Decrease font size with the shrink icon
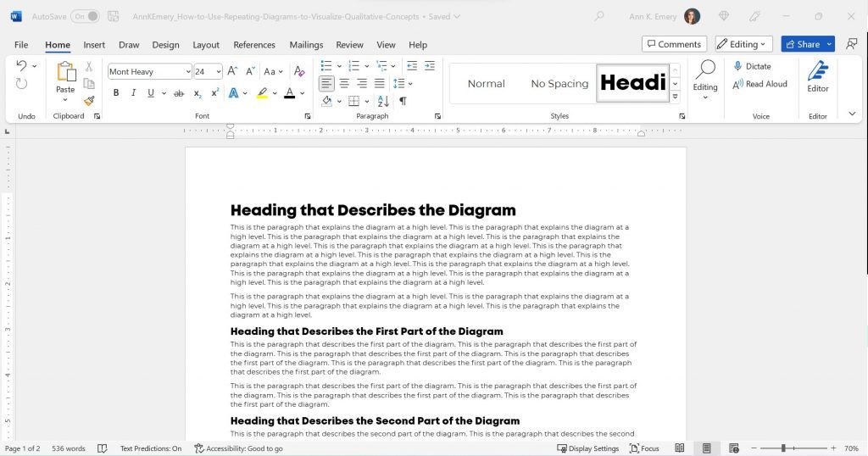The height and width of the screenshot is (456, 868). pyautogui.click(x=250, y=71)
